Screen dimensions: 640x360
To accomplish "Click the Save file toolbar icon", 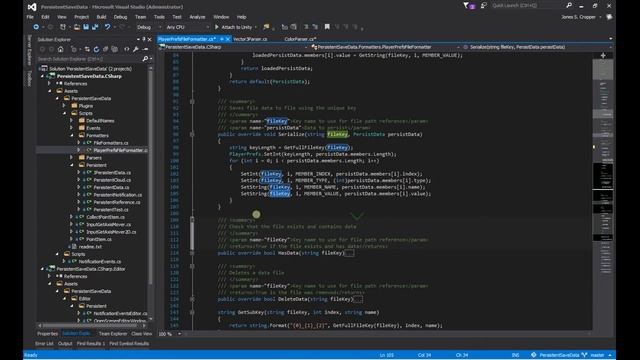I will click(86, 27).
